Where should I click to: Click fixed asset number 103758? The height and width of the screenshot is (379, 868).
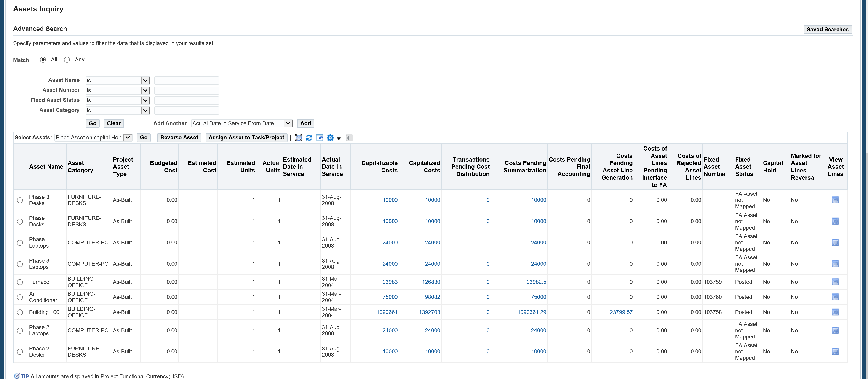(x=713, y=312)
